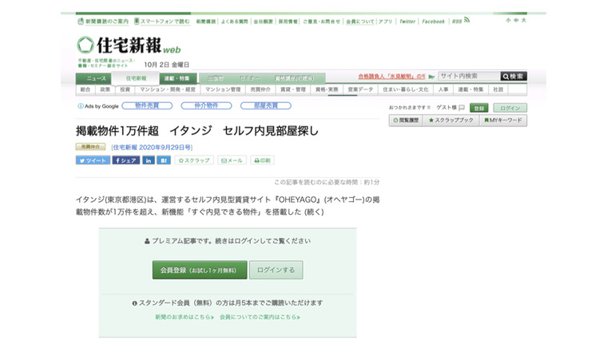Print the article with 印刷 button

click(x=263, y=160)
